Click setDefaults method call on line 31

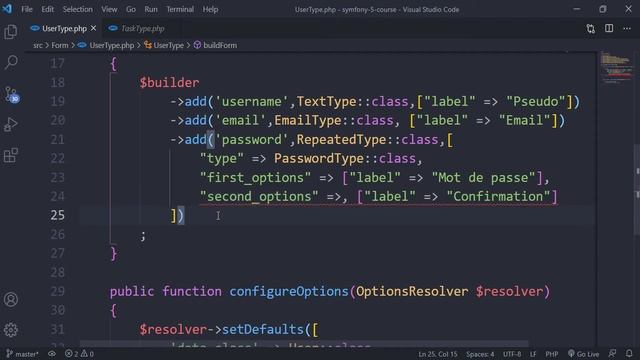263,329
